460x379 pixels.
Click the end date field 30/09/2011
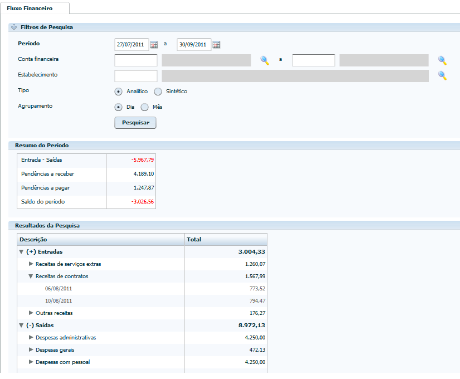[x=194, y=44]
